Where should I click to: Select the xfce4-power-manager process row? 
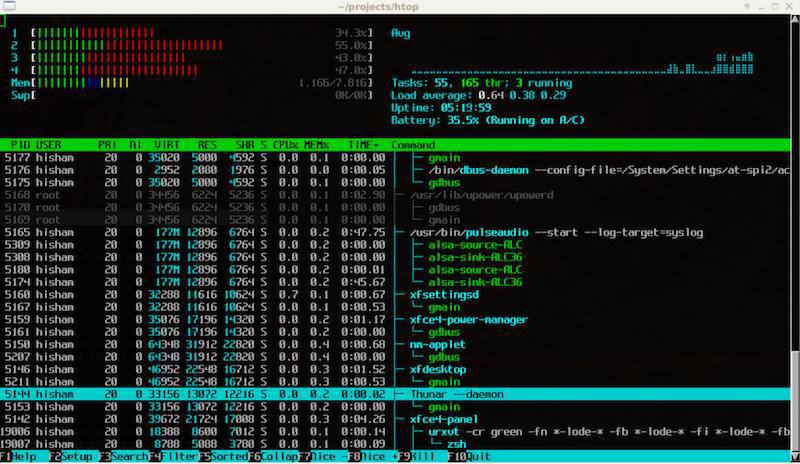(395, 320)
